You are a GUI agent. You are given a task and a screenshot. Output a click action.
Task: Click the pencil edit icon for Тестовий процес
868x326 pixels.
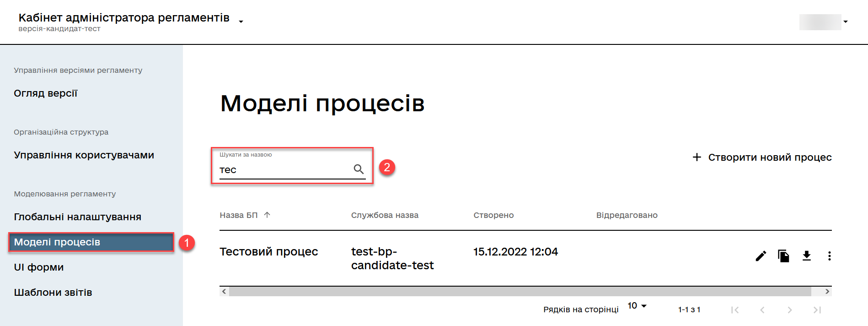(761, 256)
